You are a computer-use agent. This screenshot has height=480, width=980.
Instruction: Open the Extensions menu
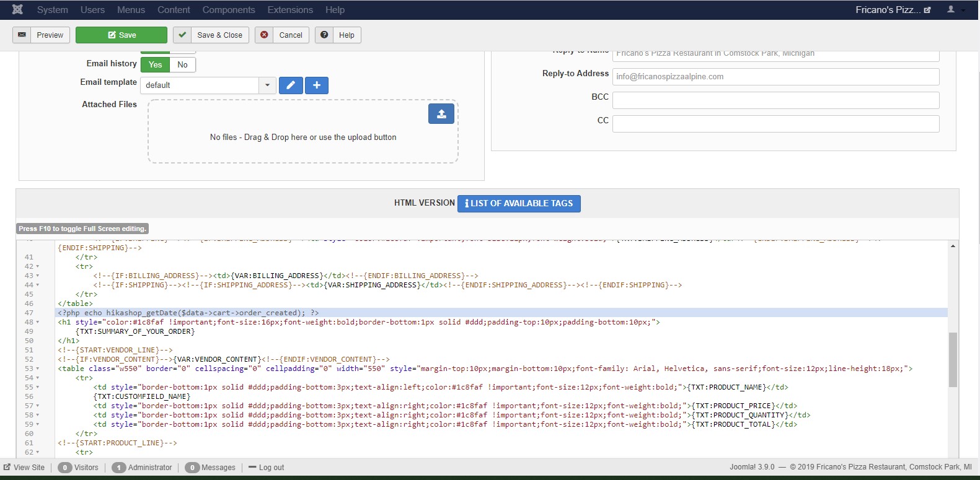pos(290,10)
